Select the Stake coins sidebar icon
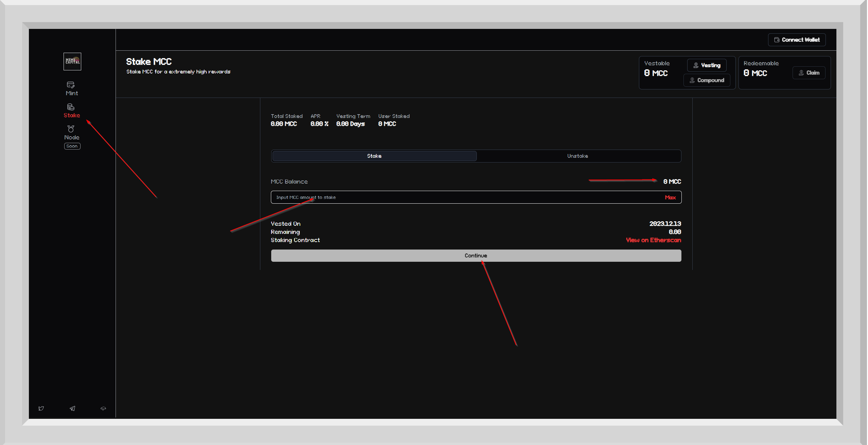This screenshot has height=445, width=868. 71,107
